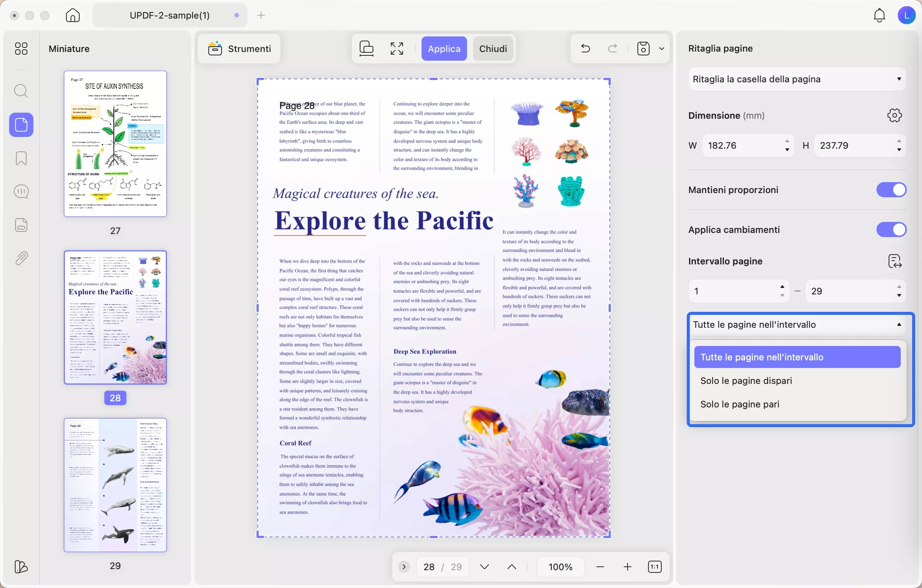Click the search magnifier icon in left sidebar
Viewport: 922px width, 588px height.
click(21, 91)
